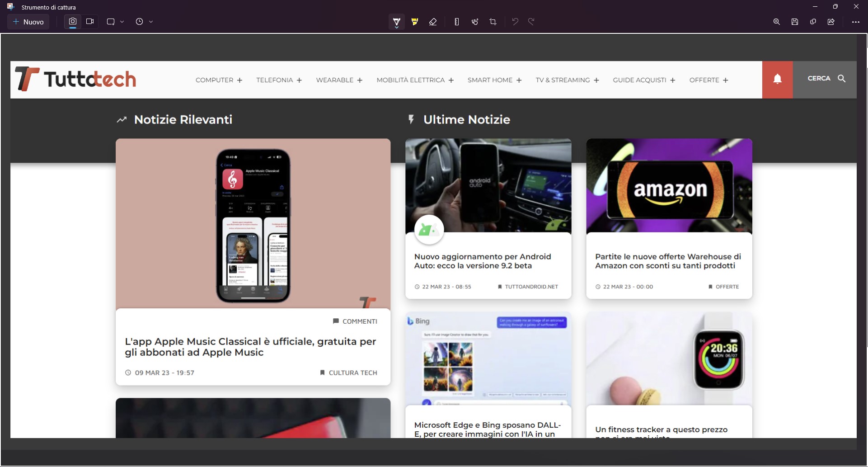This screenshot has height=467, width=868.
Task: Click the red notification bell in the capture
Action: tap(777, 80)
